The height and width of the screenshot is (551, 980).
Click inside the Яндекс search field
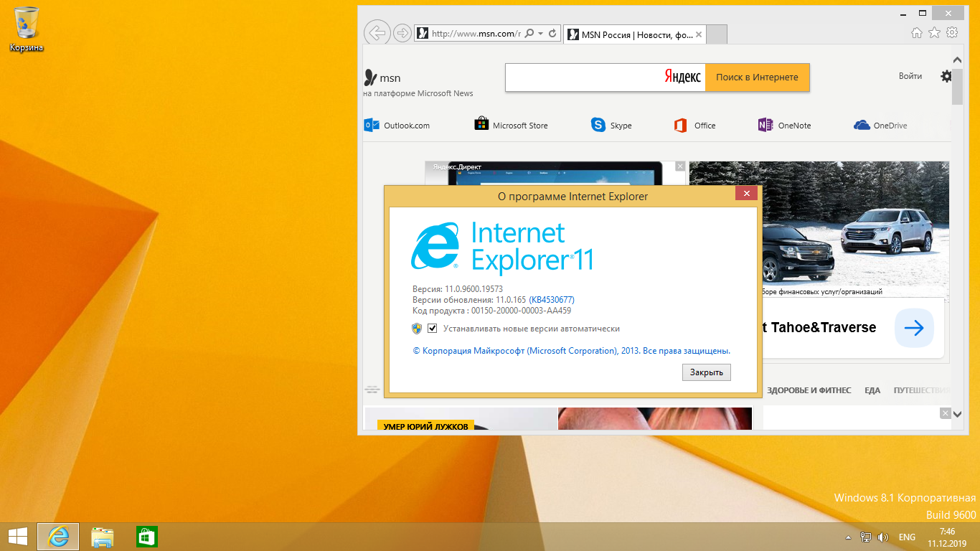pyautogui.click(x=606, y=77)
